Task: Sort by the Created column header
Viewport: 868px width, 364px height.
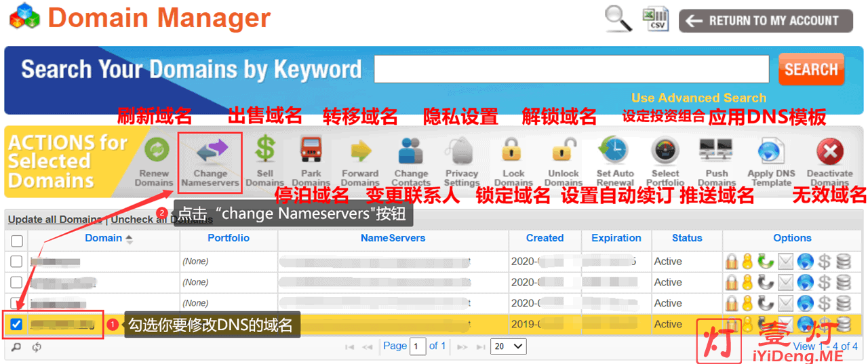Action: [x=545, y=238]
